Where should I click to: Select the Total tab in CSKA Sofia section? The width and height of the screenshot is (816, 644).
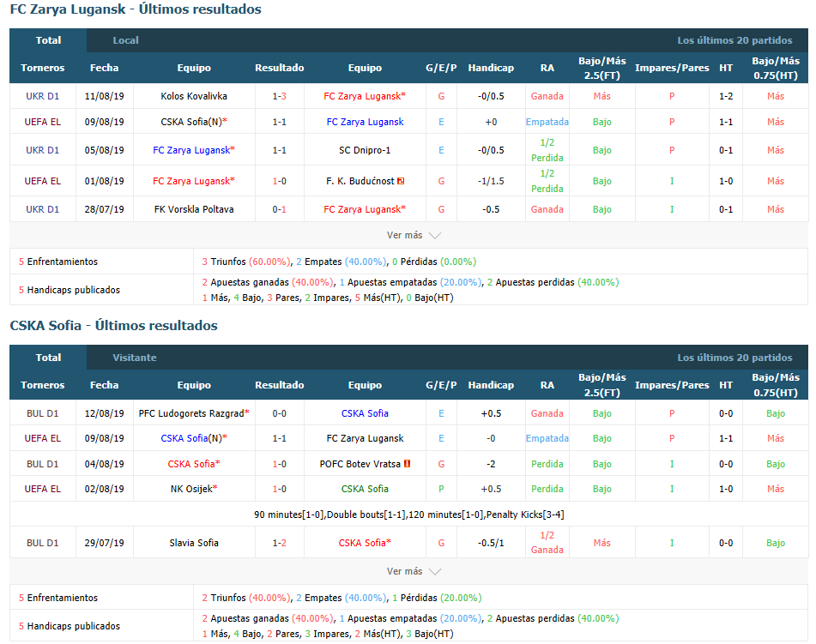(48, 358)
